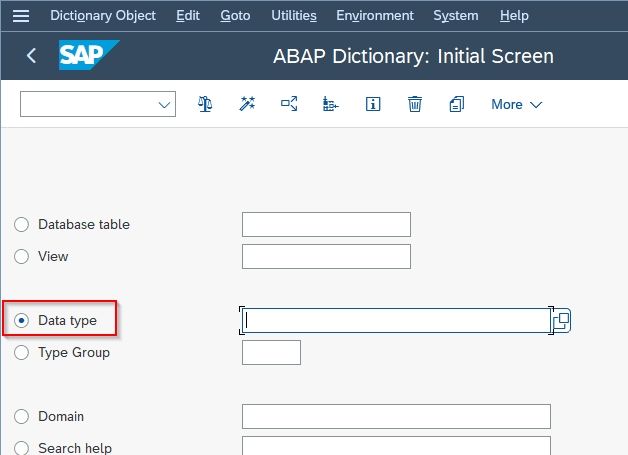Select the Search help radio button
628x455 pixels.
[21, 448]
